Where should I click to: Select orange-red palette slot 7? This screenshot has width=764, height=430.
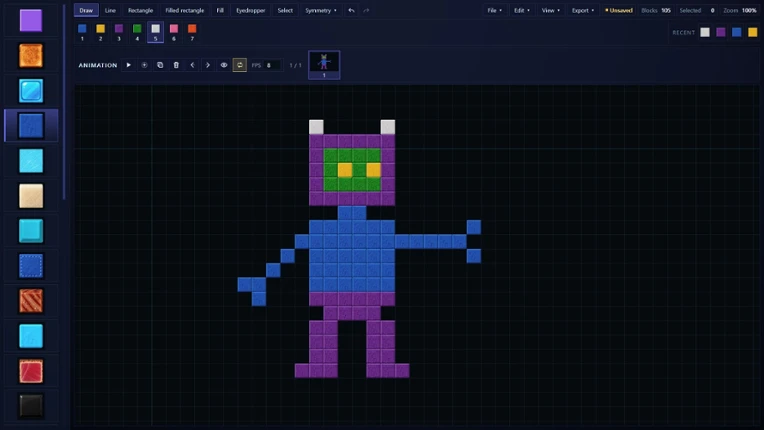coord(192,32)
